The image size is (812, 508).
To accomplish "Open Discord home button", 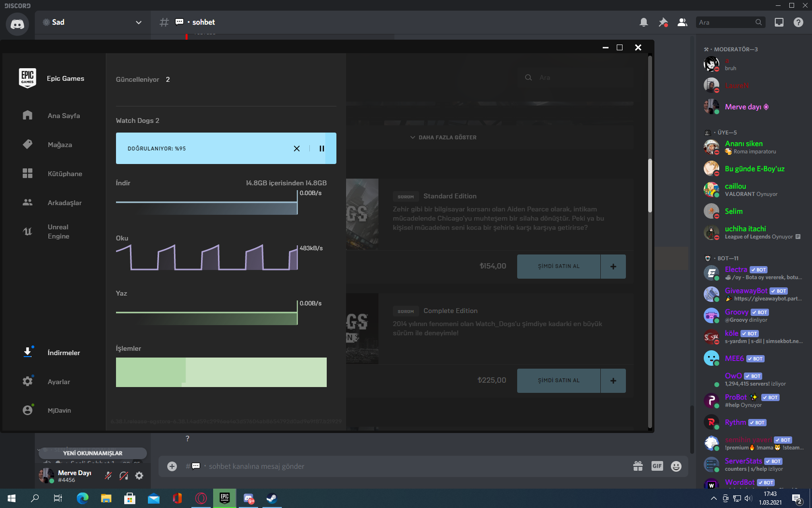I will (x=17, y=24).
